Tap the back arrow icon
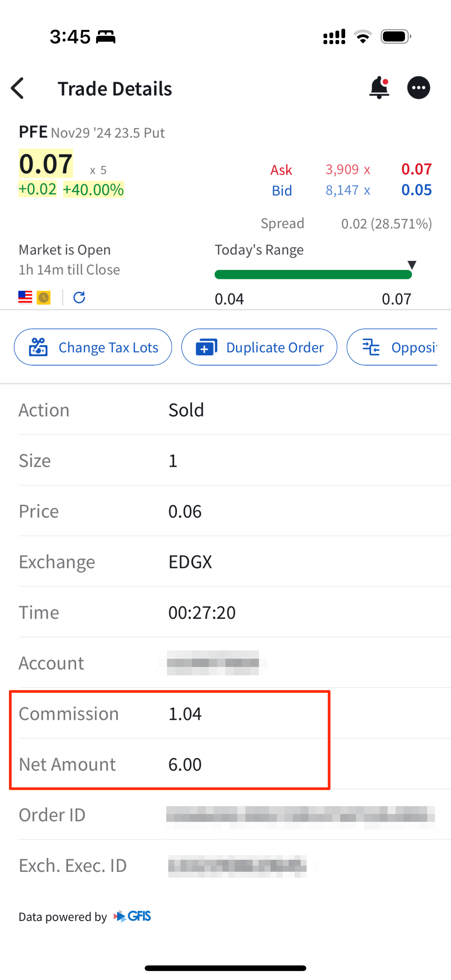Screen dimensions: 451x980 click(x=18, y=88)
